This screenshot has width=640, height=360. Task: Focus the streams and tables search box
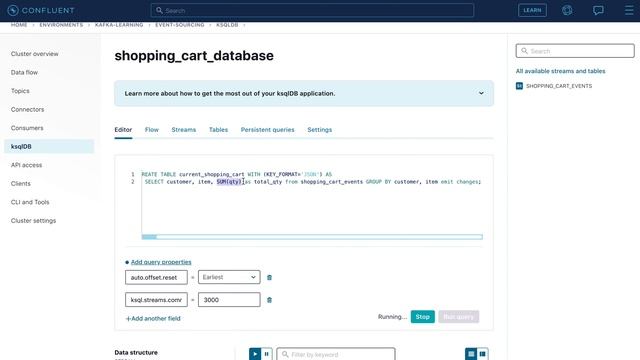[x=575, y=51]
